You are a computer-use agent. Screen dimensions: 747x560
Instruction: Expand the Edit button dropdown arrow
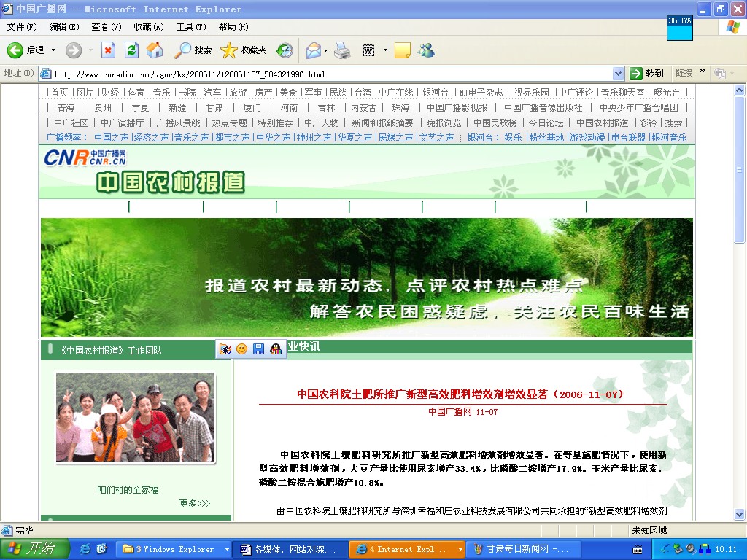(x=385, y=50)
